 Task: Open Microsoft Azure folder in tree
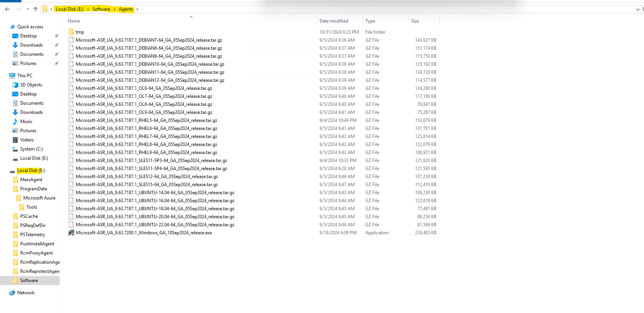39,198
